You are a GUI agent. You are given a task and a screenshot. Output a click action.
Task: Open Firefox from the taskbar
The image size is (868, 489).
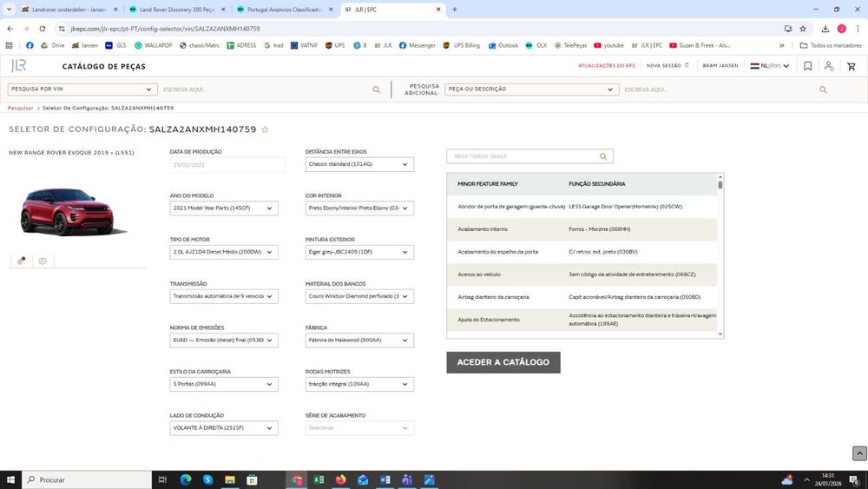pyautogui.click(x=340, y=479)
